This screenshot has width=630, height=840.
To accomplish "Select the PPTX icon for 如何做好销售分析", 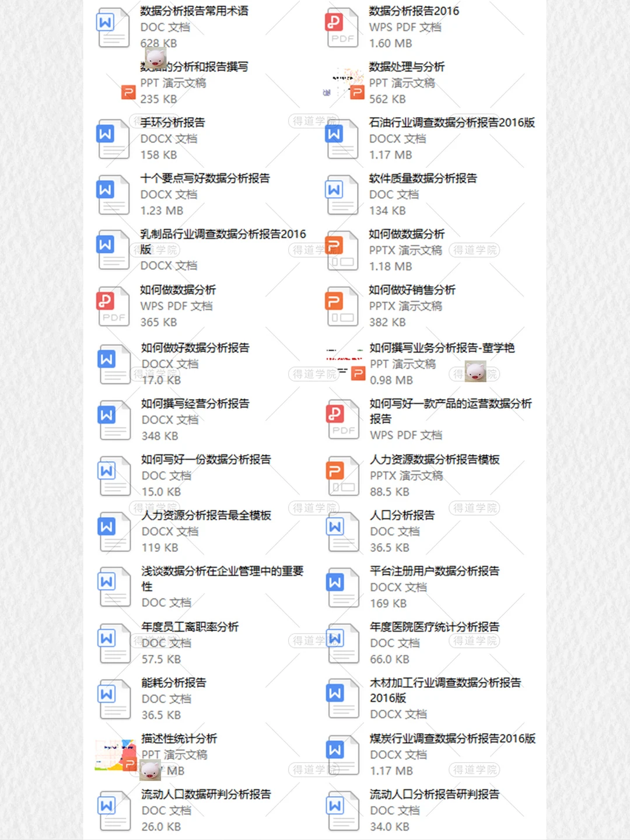I will pyautogui.click(x=342, y=306).
